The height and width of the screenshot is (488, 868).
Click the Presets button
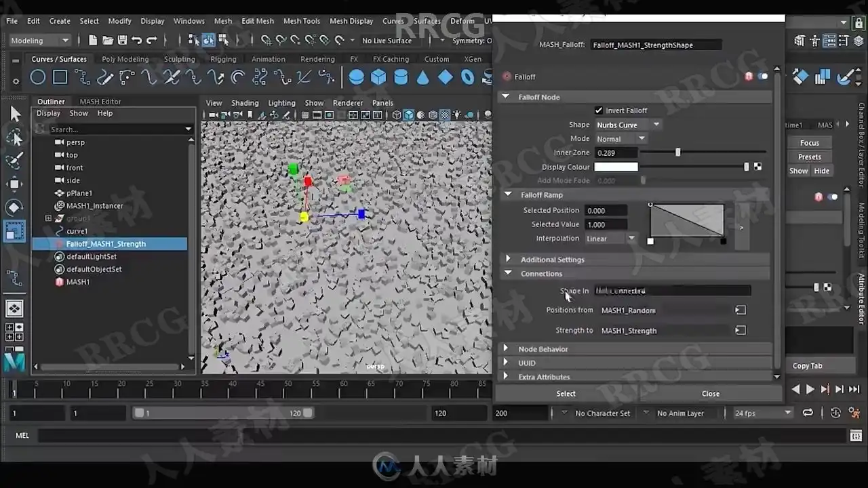810,157
